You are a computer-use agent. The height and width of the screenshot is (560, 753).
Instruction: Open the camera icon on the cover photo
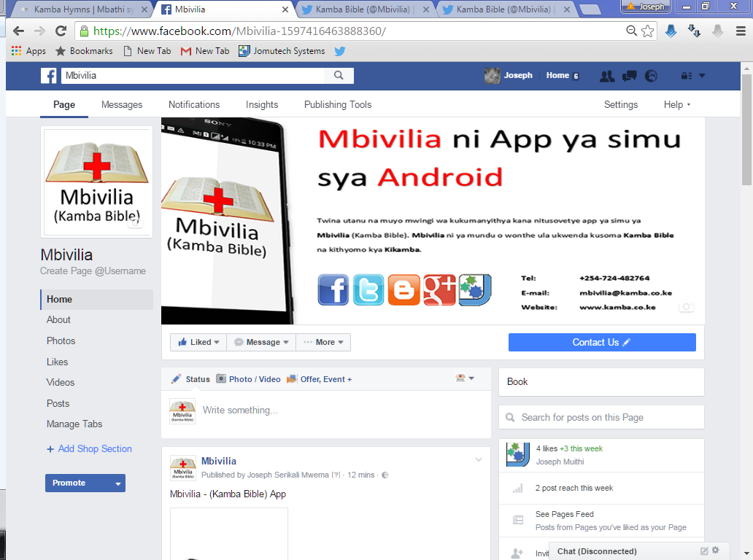[x=686, y=307]
